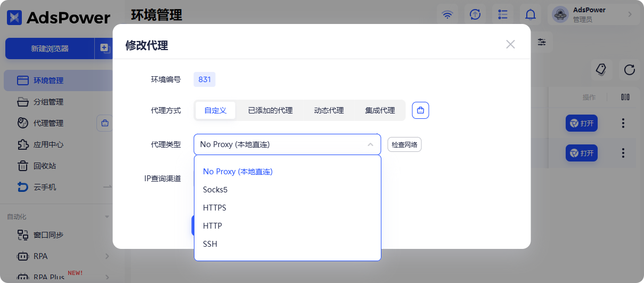The width and height of the screenshot is (644, 283).
Task: Click the first 打开 button
Action: [582, 124]
